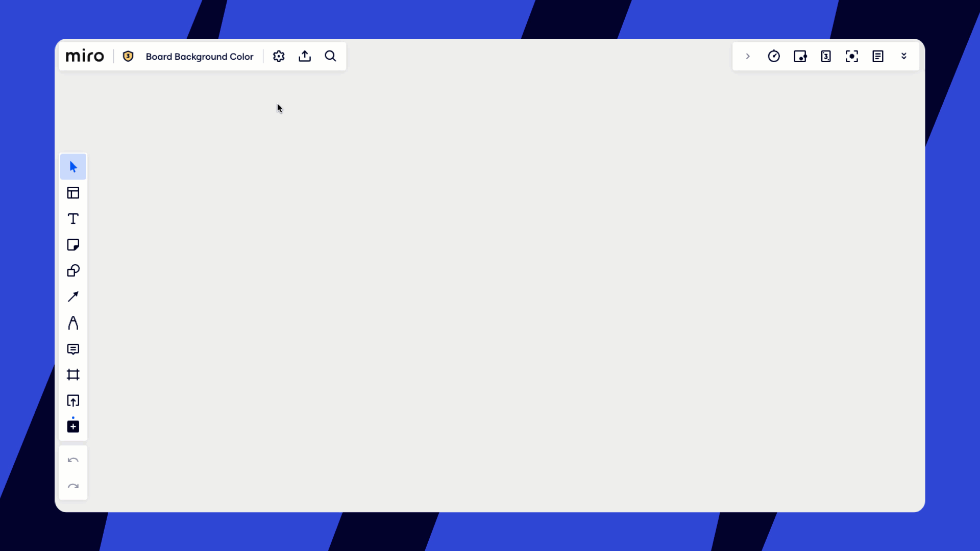Open the Timer tool

tap(774, 56)
